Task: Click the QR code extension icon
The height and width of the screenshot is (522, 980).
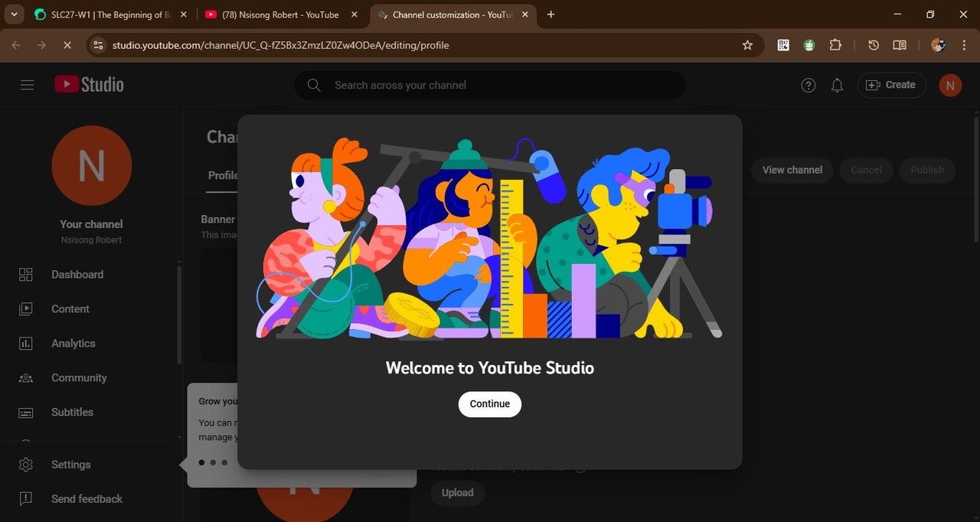Action: coord(783,45)
